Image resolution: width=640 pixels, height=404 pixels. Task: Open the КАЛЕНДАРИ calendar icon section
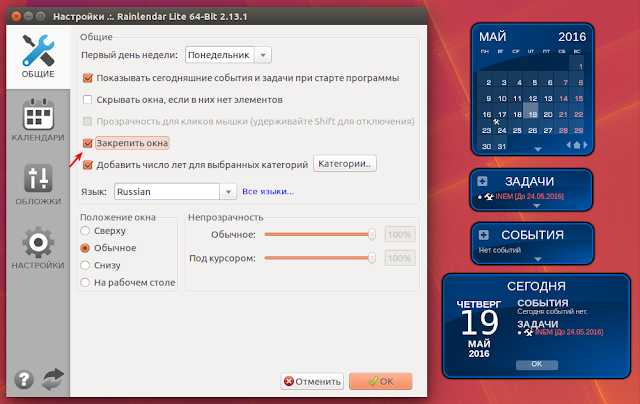point(38,120)
